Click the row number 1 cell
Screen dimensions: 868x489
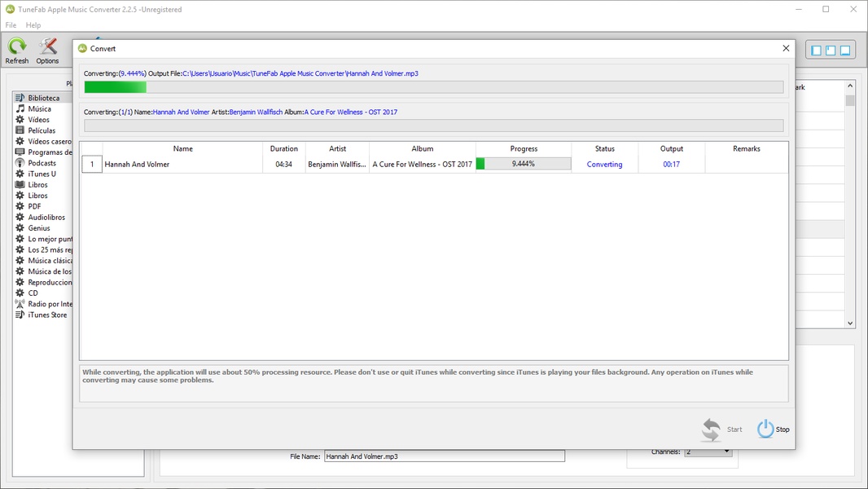(x=92, y=165)
